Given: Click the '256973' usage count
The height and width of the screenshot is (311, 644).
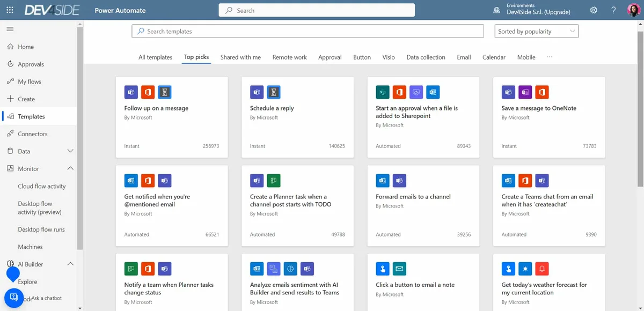Looking at the screenshot, I should click(211, 146).
